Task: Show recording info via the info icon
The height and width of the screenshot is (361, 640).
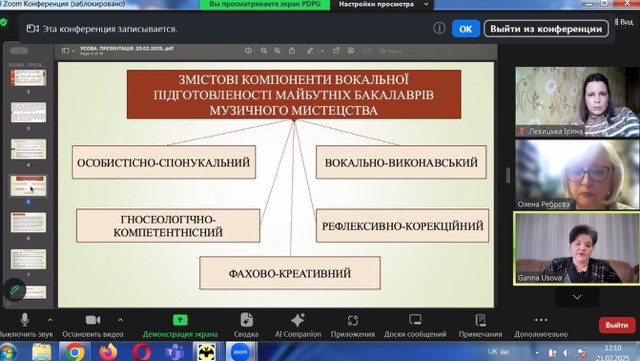Action: (x=439, y=28)
